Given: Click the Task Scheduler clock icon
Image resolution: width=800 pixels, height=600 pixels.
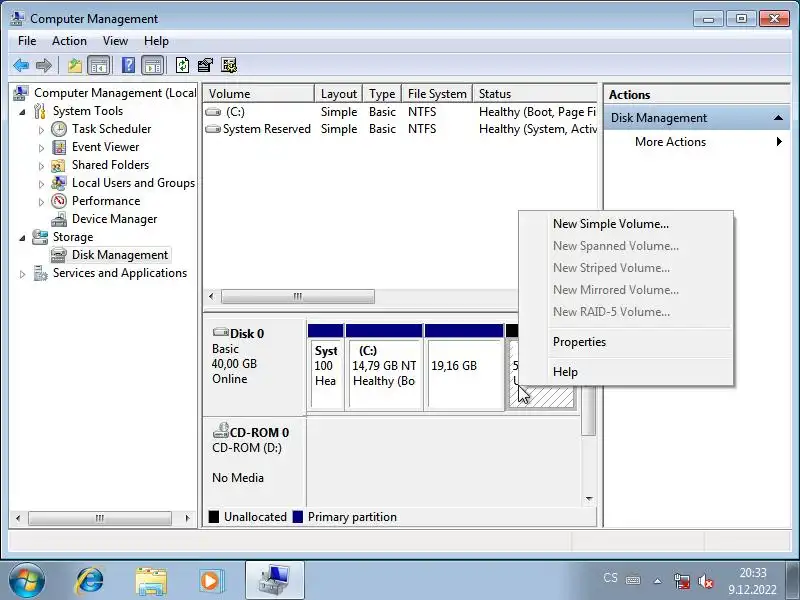Looking at the screenshot, I should [59, 129].
